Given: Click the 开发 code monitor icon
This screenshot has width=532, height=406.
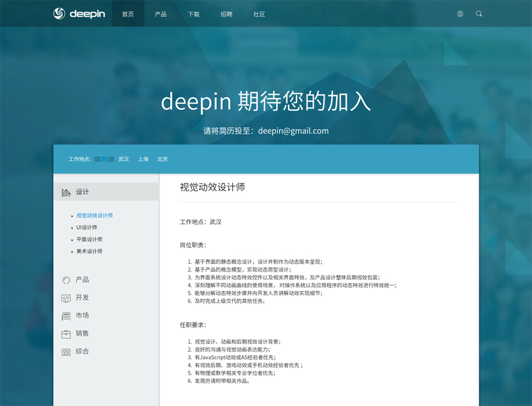Looking at the screenshot, I should 66,298.
